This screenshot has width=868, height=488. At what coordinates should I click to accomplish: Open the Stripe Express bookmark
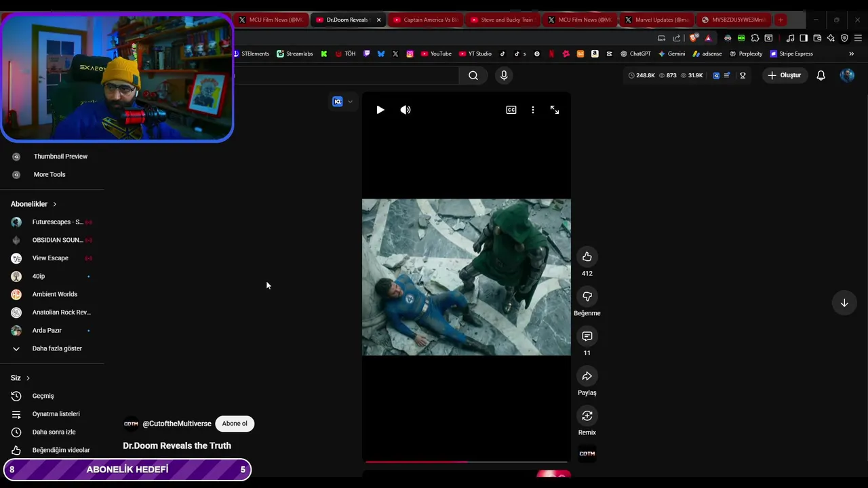791,54
